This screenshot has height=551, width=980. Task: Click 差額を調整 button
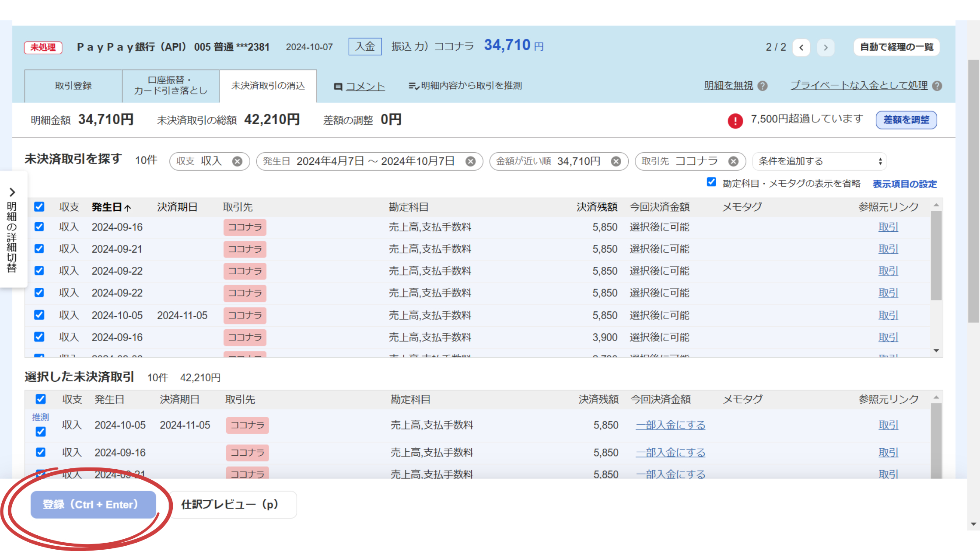pyautogui.click(x=906, y=120)
